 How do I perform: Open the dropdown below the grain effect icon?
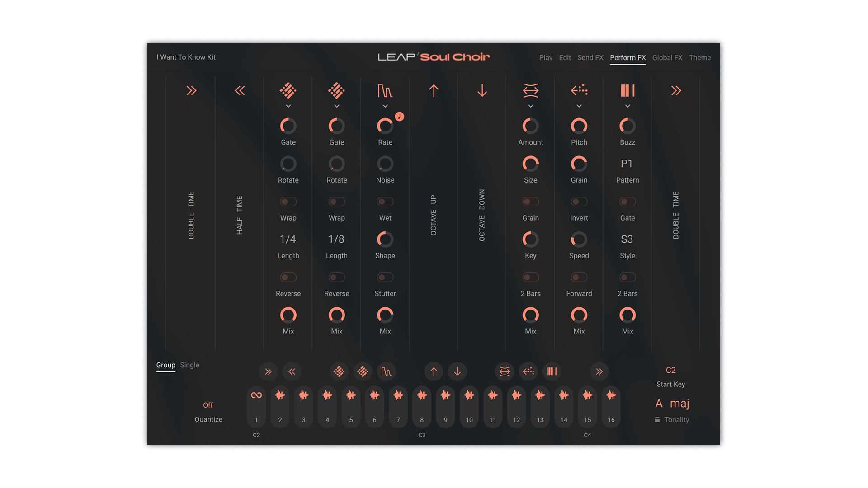point(579,106)
